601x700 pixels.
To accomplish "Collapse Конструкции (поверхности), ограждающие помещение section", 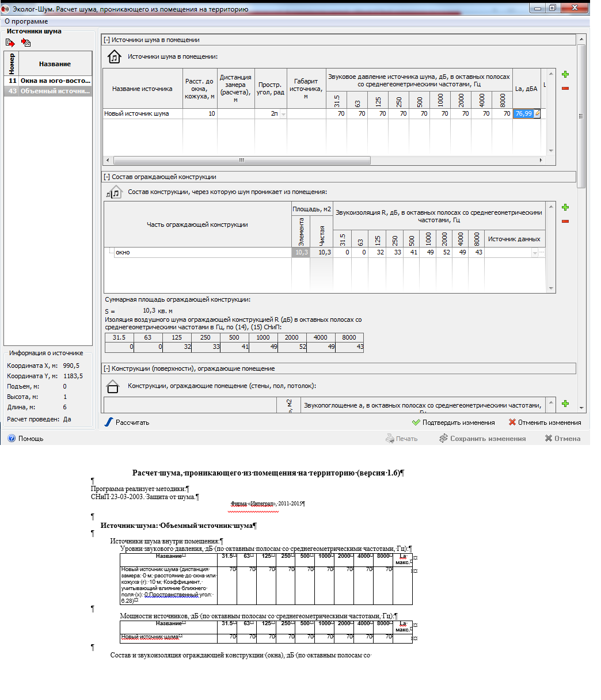I will point(106,368).
